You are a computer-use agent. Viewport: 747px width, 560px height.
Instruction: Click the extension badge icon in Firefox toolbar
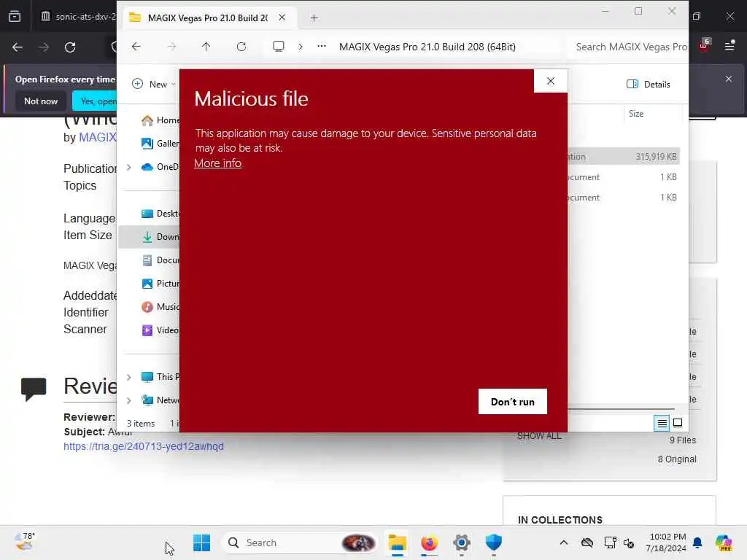click(x=705, y=45)
